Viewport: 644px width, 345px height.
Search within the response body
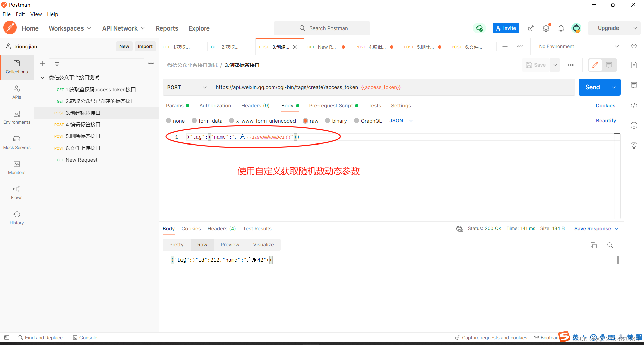[x=610, y=245]
